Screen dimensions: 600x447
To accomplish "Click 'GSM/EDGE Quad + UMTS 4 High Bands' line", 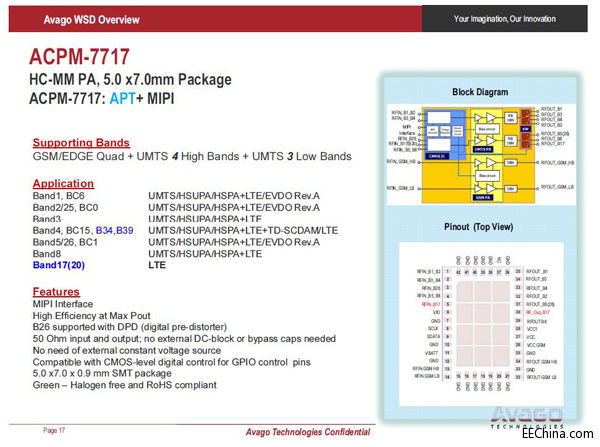I will point(192,156).
